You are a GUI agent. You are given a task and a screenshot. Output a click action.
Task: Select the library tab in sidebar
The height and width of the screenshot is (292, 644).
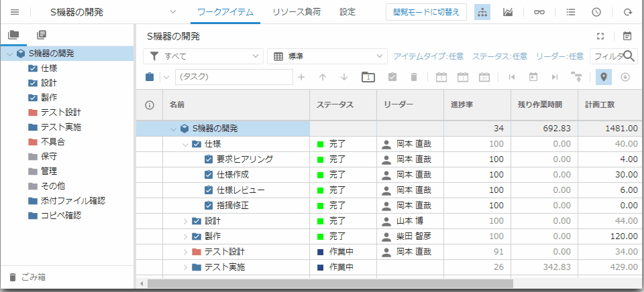pos(41,35)
